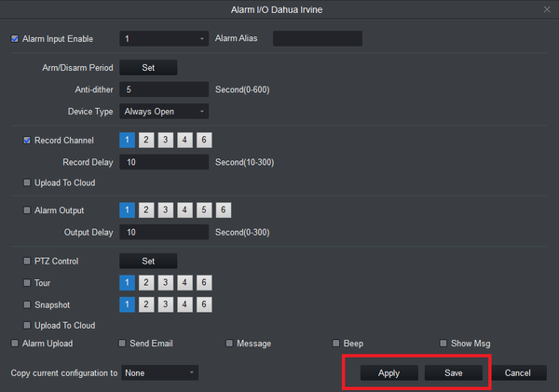Click the Save button
This screenshot has width=559, height=392.
coord(454,373)
